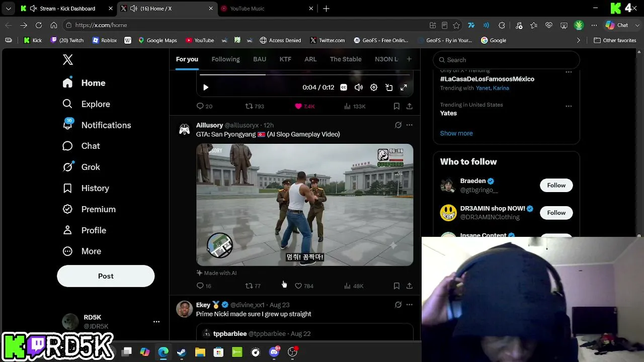Unlike the post with 7.4K likes
Screen dimensions: 644x362
pyautogui.click(x=305, y=106)
